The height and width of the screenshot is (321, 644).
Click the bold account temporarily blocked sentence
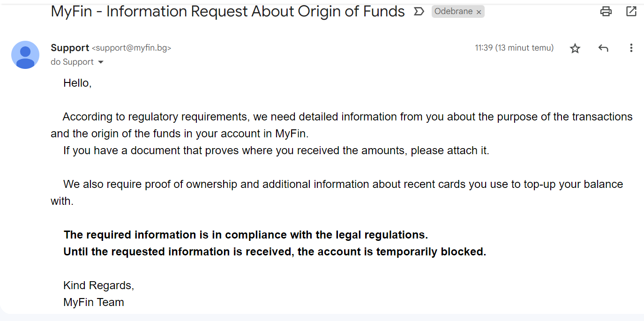point(275,252)
